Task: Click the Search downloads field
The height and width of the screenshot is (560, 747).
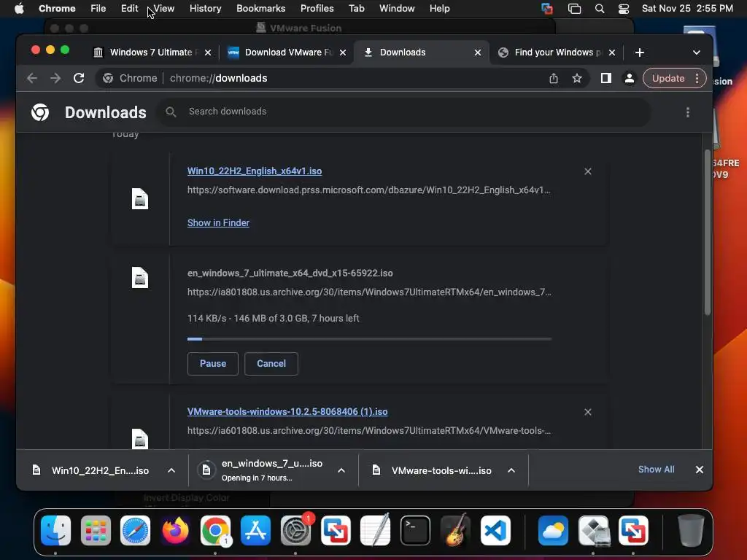Action: point(403,112)
